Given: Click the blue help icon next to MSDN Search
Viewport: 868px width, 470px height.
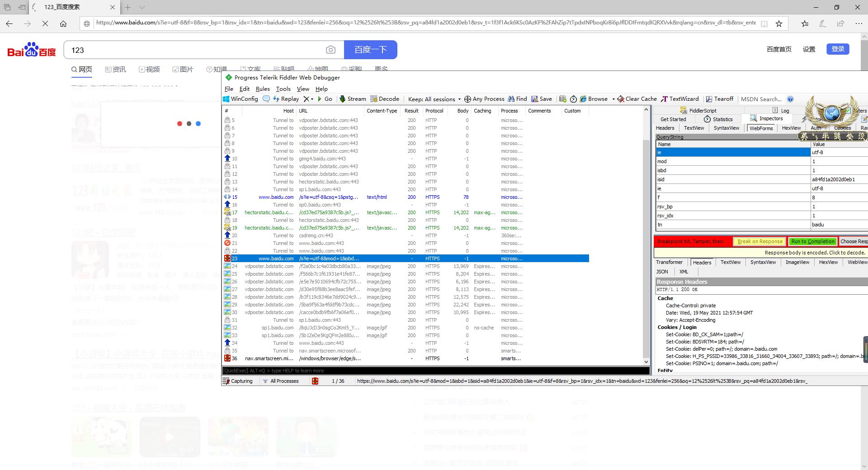Looking at the screenshot, I should pos(790,99).
